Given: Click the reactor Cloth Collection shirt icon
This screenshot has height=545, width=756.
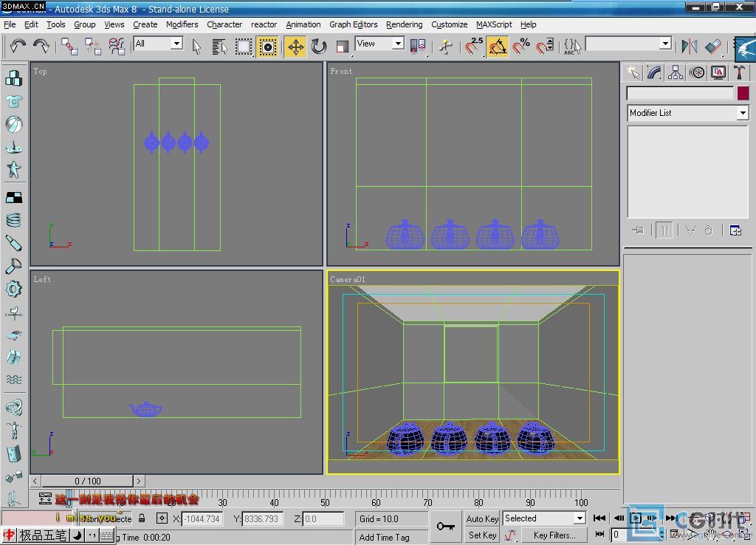Looking at the screenshot, I should tap(14, 101).
